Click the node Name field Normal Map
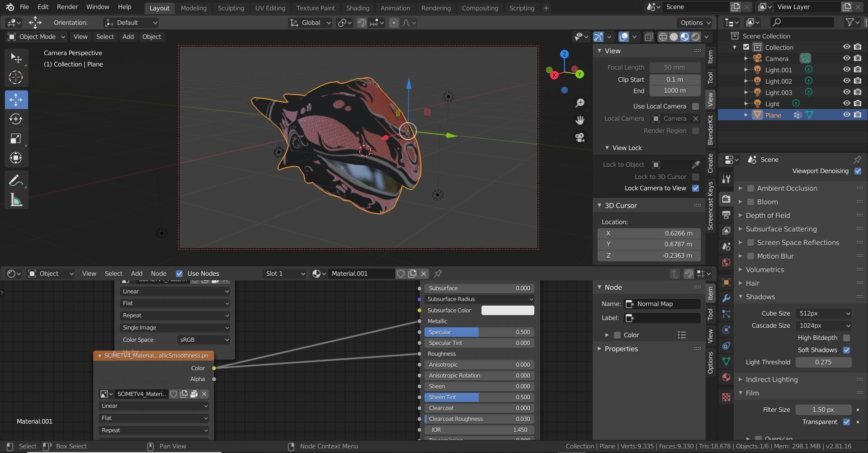The height and width of the screenshot is (453, 868). (x=662, y=304)
